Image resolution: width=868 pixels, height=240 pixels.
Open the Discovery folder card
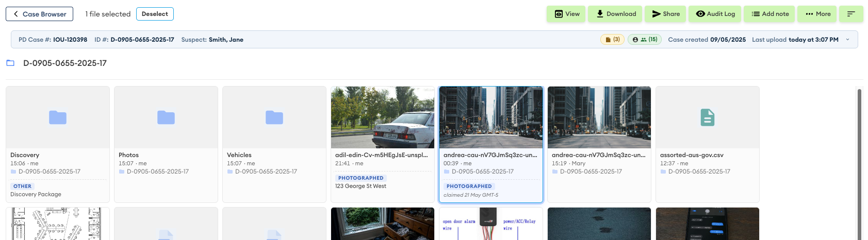(x=58, y=144)
